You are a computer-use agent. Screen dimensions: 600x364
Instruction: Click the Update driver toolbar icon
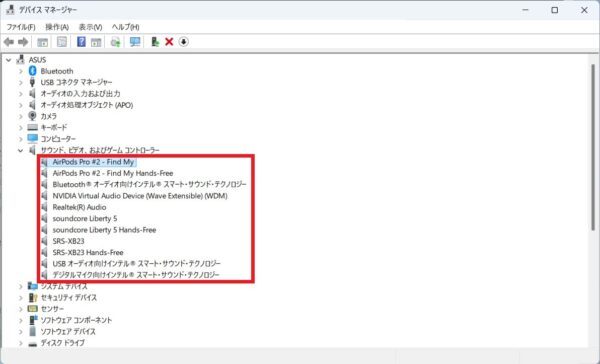click(x=155, y=42)
